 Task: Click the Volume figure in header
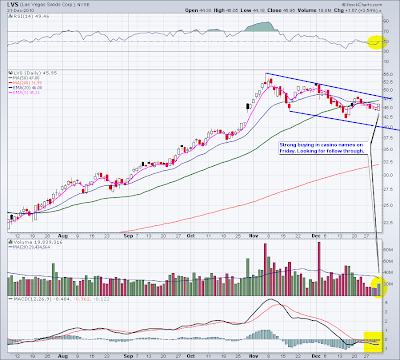[325, 11]
